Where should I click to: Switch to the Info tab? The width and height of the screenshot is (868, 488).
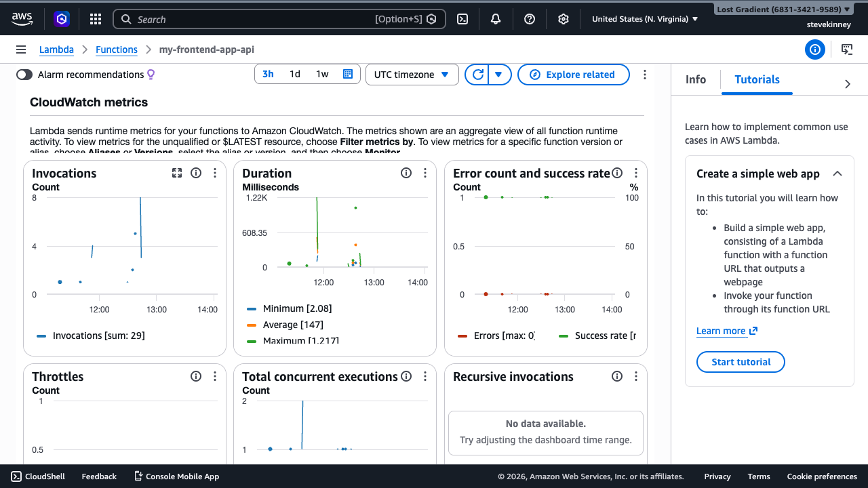point(696,79)
